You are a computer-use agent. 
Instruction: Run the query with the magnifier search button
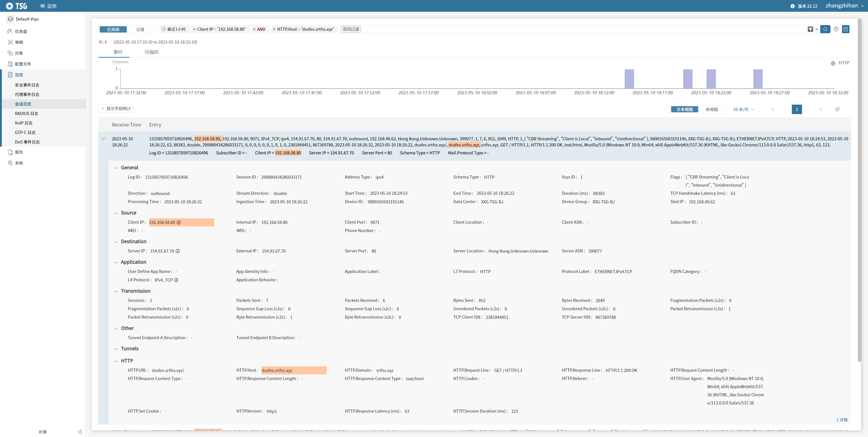click(x=825, y=29)
